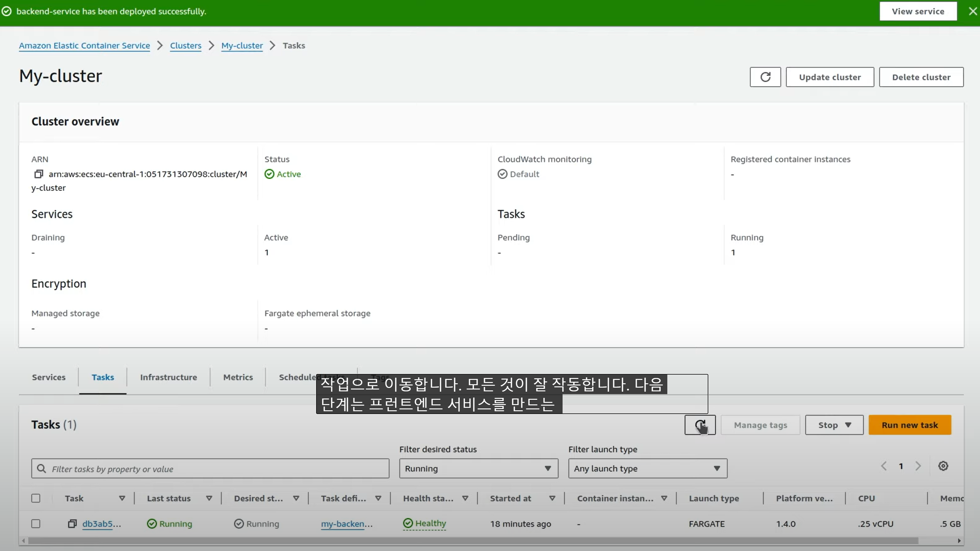Click the Healthy status indicator
Viewport: 980px width, 551px height.
424,523
